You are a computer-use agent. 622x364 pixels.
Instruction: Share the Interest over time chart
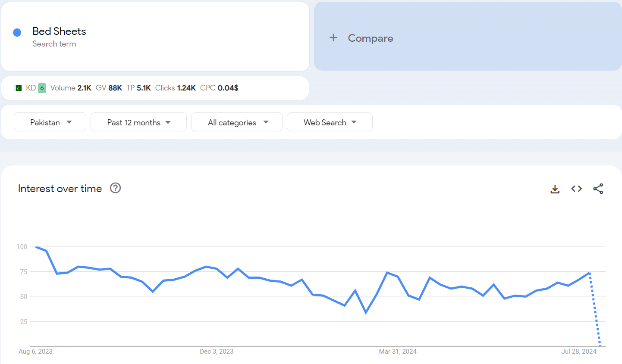[598, 189]
